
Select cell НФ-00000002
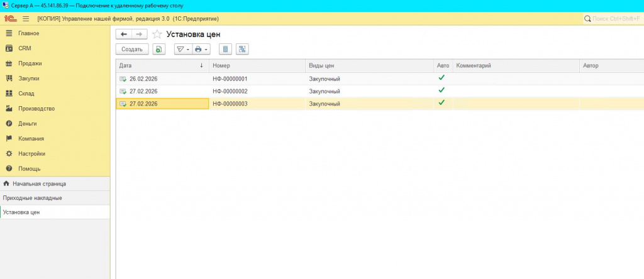click(257, 92)
